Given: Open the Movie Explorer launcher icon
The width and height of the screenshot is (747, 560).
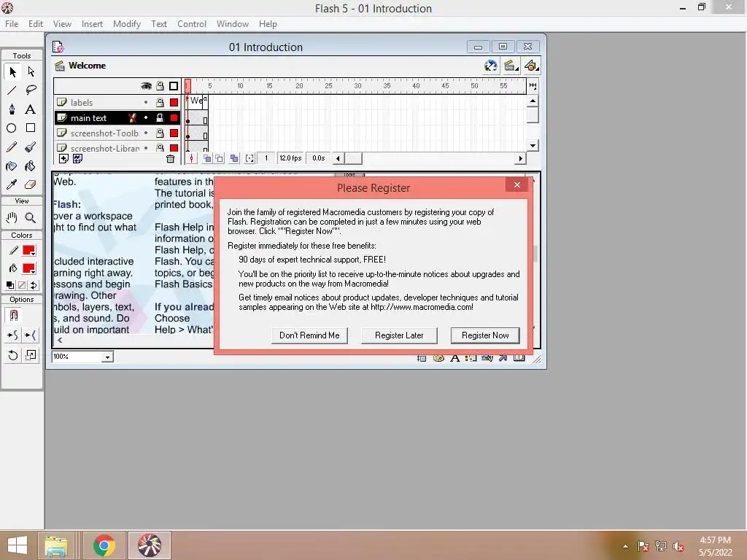Looking at the screenshot, I should point(487,358).
